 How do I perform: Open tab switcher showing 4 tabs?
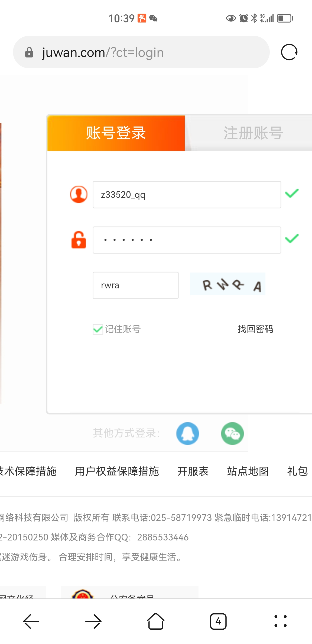218,621
